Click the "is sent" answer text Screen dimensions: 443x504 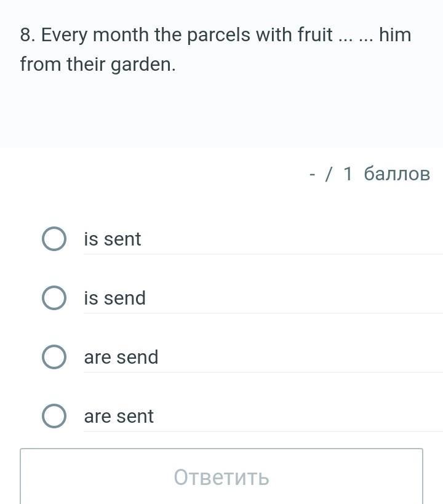pyautogui.click(x=113, y=239)
